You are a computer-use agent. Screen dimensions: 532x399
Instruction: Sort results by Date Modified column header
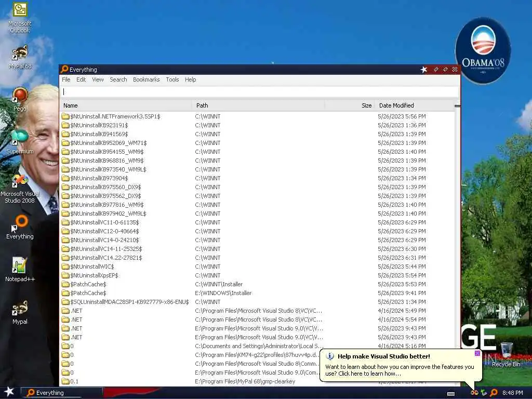point(415,105)
